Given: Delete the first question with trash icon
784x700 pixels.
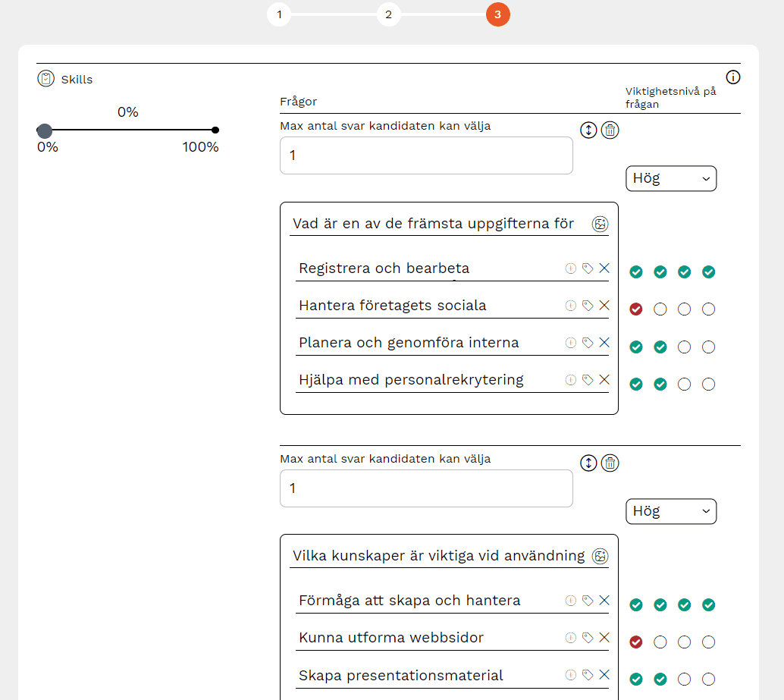Looking at the screenshot, I should pyautogui.click(x=610, y=130).
